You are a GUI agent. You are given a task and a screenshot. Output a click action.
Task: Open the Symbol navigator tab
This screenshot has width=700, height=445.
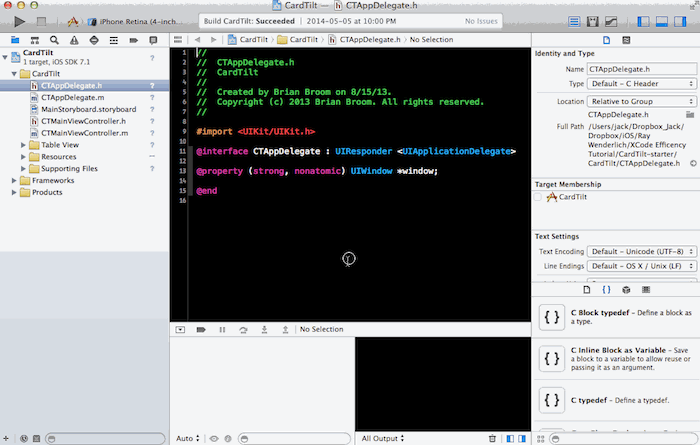click(35, 40)
